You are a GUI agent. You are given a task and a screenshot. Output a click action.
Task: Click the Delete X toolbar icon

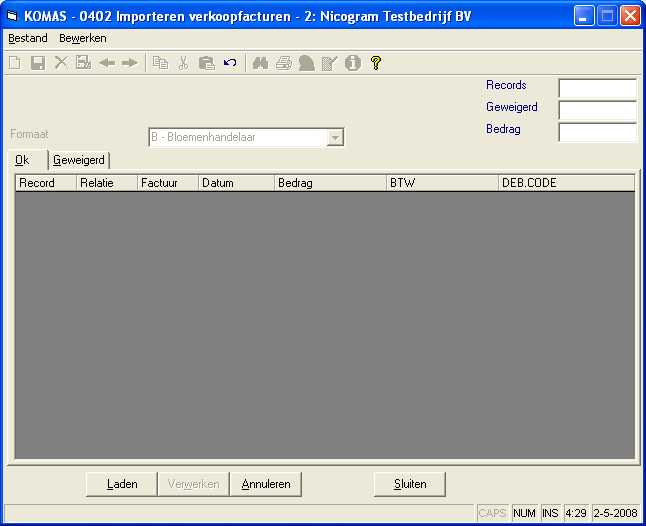pos(61,63)
